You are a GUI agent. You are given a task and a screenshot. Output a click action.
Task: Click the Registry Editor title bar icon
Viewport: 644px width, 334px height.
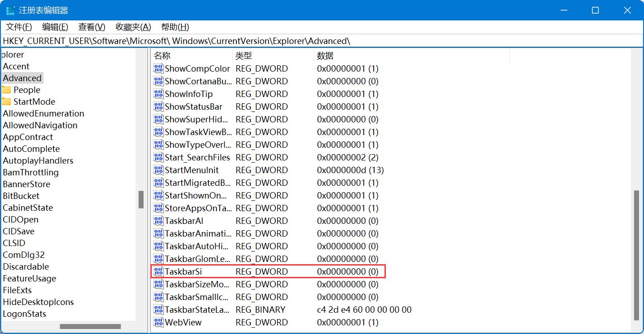(x=10, y=10)
